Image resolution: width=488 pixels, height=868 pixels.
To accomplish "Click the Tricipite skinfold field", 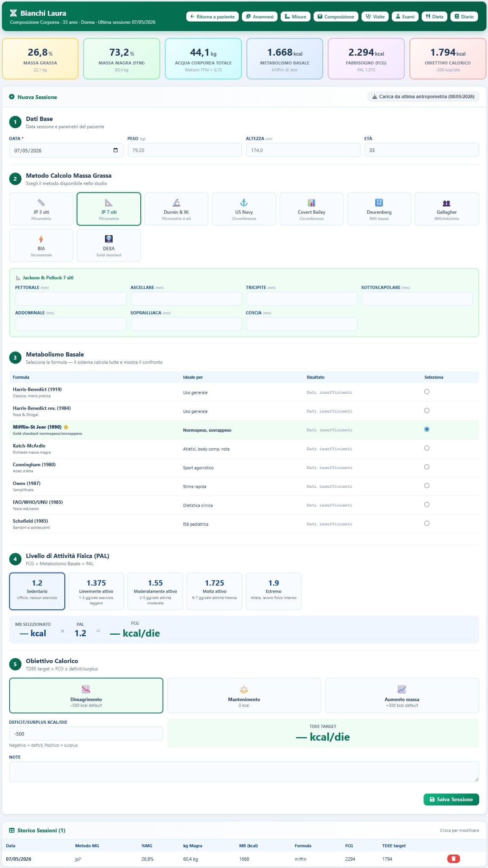I will coord(302,299).
